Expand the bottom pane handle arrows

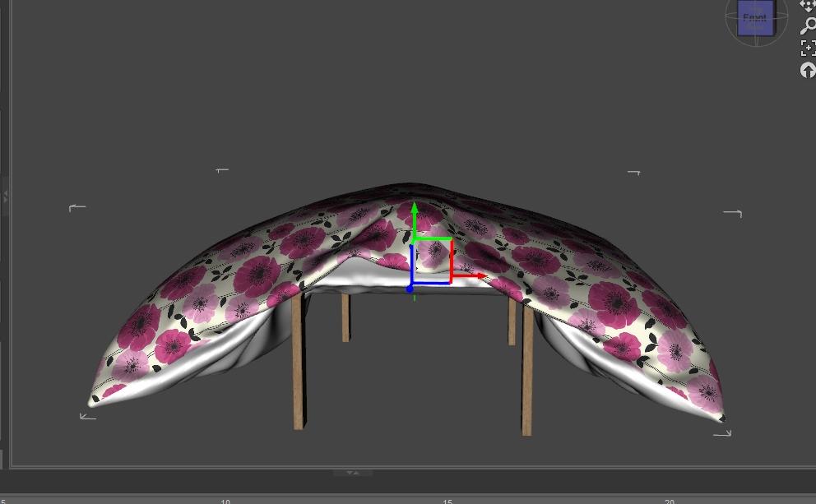point(352,473)
